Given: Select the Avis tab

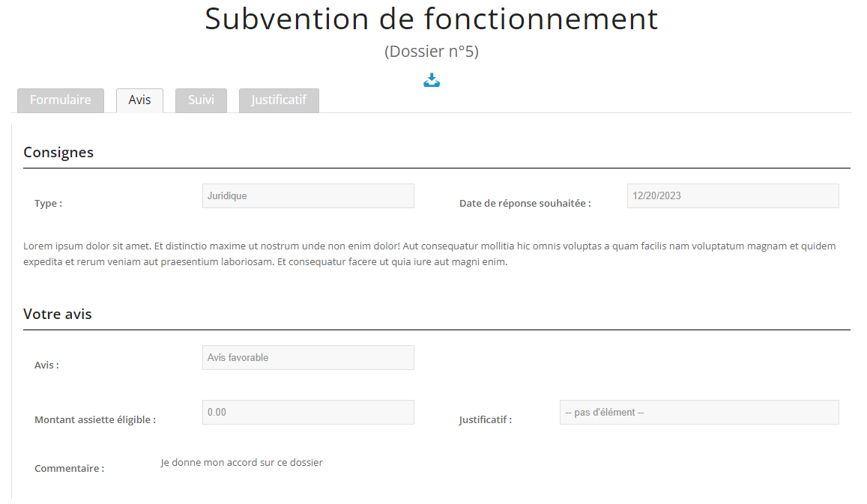Looking at the screenshot, I should click(x=139, y=100).
